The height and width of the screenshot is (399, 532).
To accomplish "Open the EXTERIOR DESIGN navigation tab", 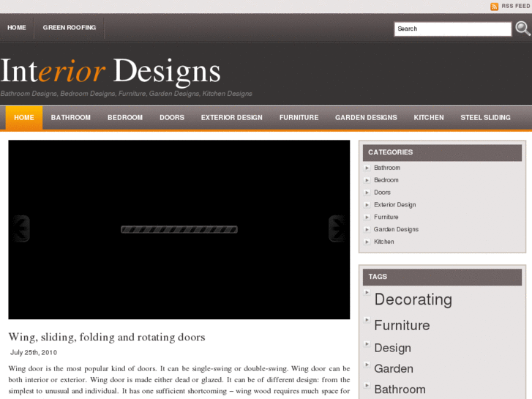I will 231,117.
